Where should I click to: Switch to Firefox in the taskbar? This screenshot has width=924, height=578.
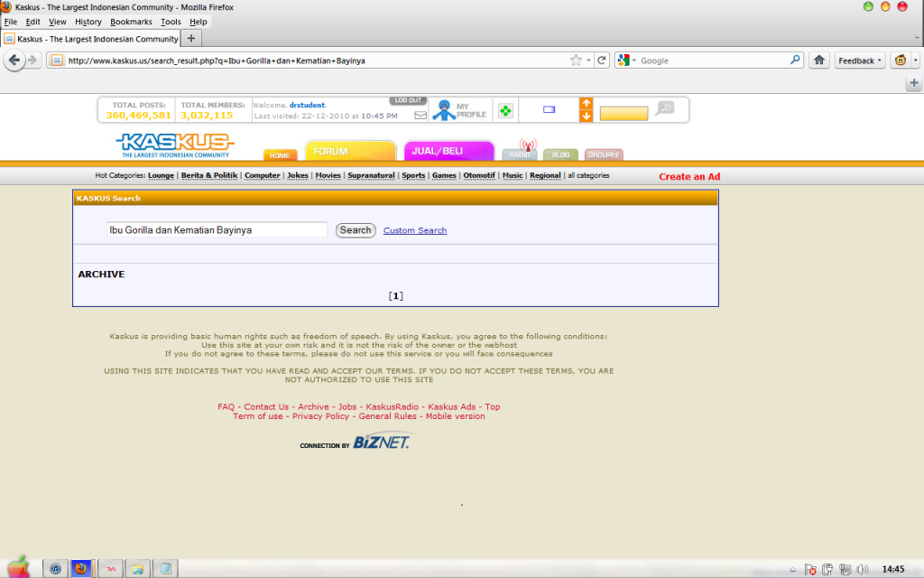coord(80,569)
